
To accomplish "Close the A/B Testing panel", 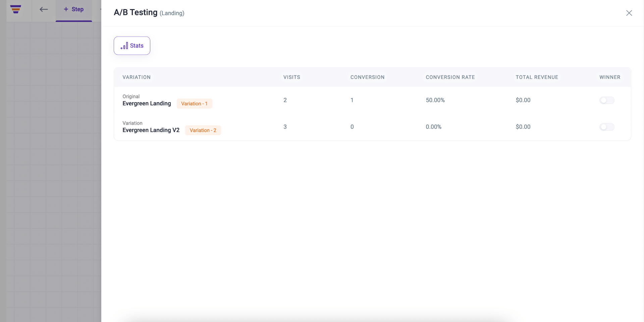I will tap(629, 13).
